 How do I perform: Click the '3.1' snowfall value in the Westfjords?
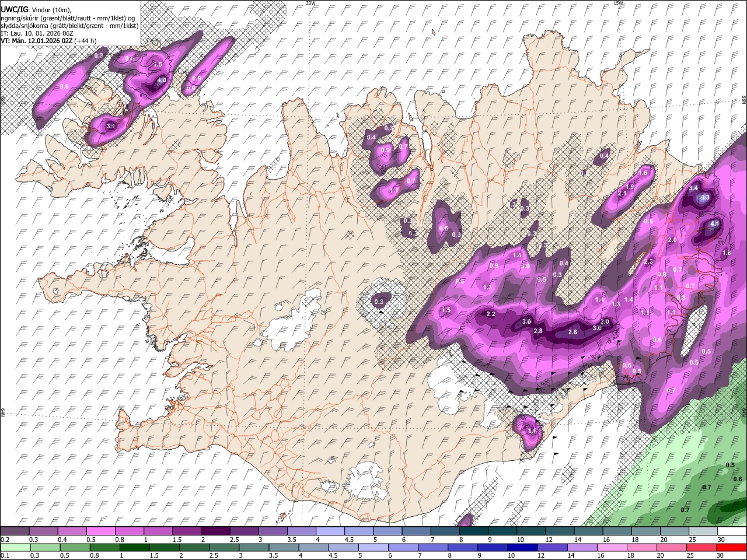point(111,126)
